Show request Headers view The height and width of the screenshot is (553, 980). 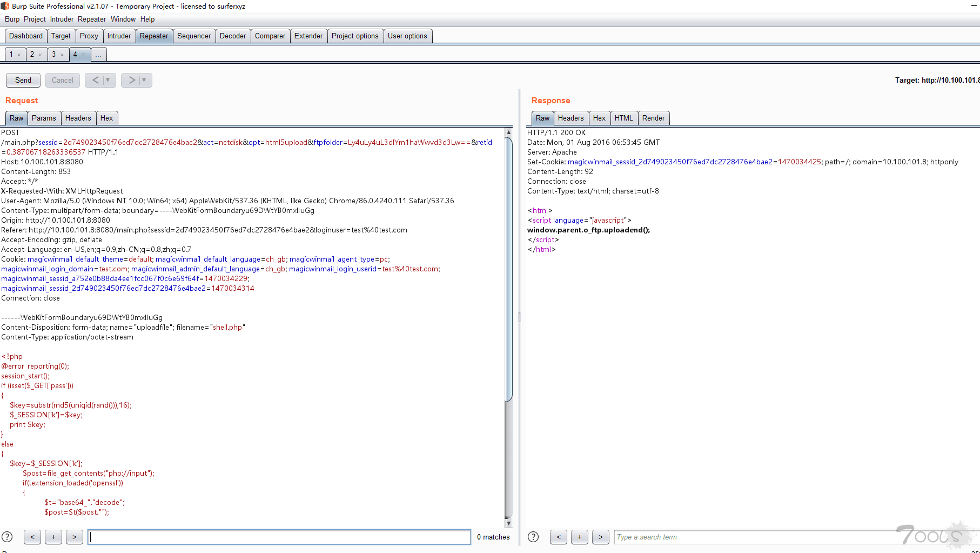(78, 118)
